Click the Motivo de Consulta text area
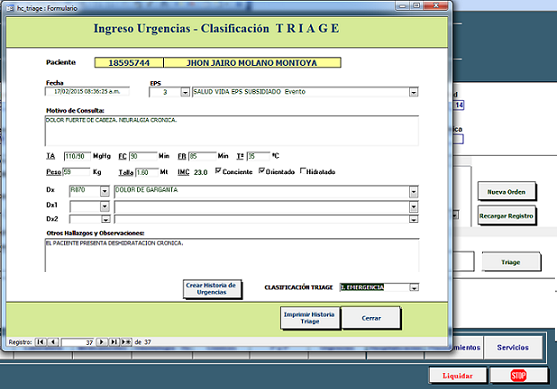 pos(232,130)
